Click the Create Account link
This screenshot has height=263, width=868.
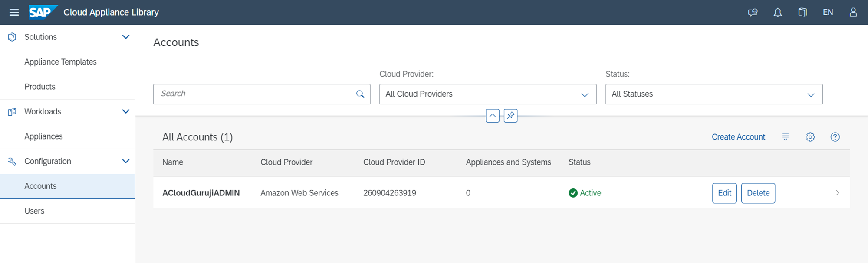tap(738, 137)
